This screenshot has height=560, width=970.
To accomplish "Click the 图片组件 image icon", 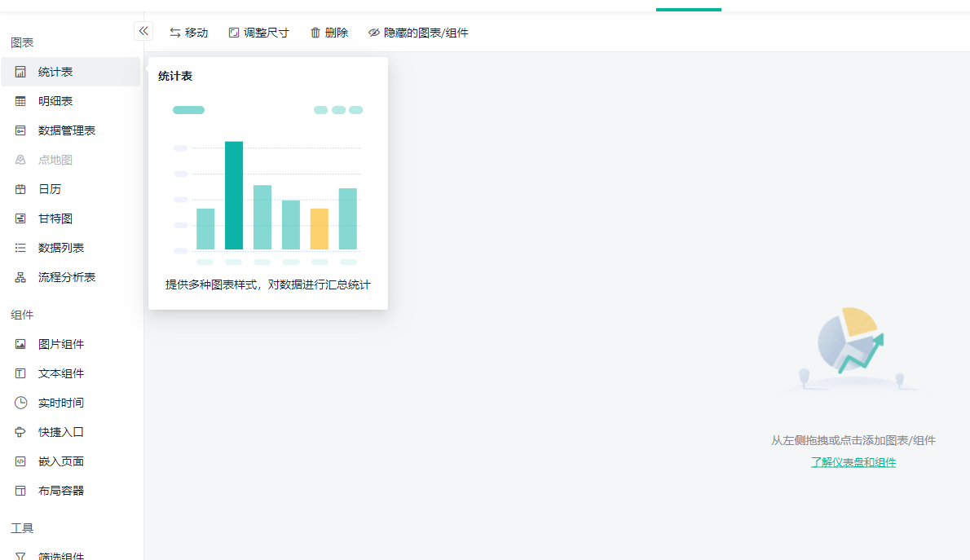I will [20, 344].
